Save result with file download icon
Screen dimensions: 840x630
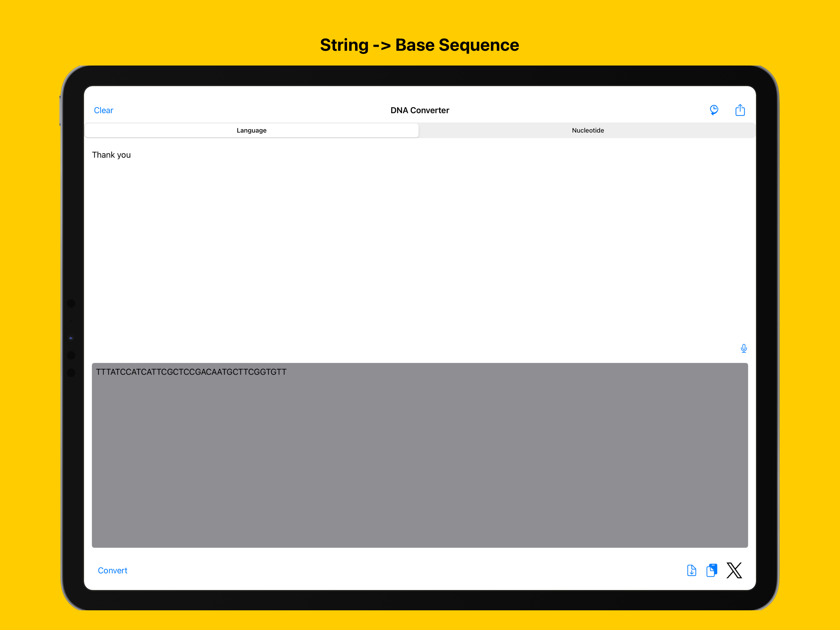[x=691, y=570]
